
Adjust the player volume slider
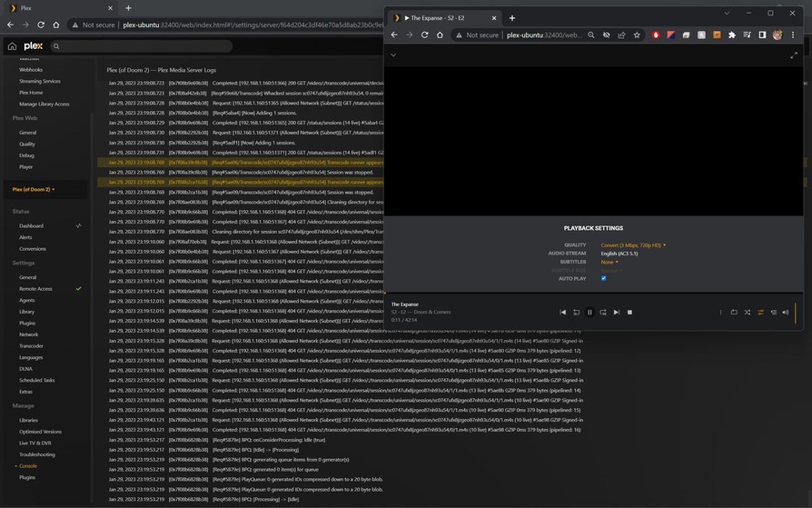pos(796,313)
